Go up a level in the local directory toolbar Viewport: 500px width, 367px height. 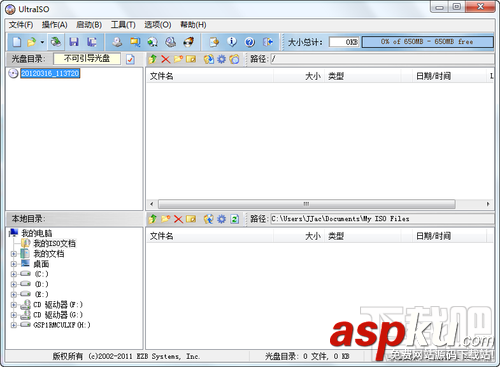(153, 219)
